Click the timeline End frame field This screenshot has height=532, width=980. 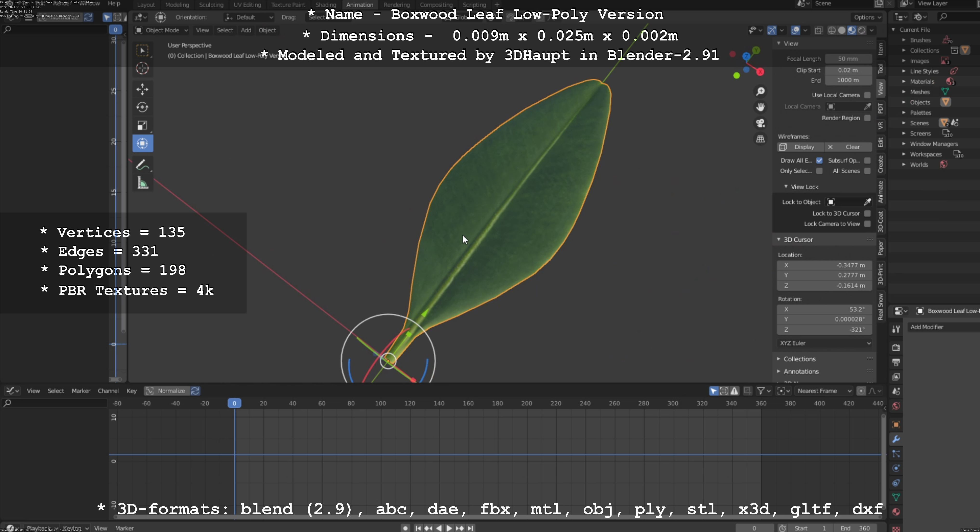tap(855, 528)
